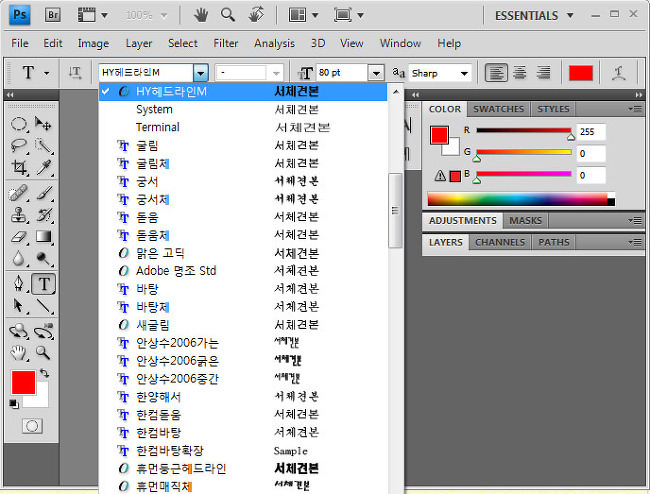Select the Clone Stamp tool
The width and height of the screenshot is (650, 494).
coord(19,215)
